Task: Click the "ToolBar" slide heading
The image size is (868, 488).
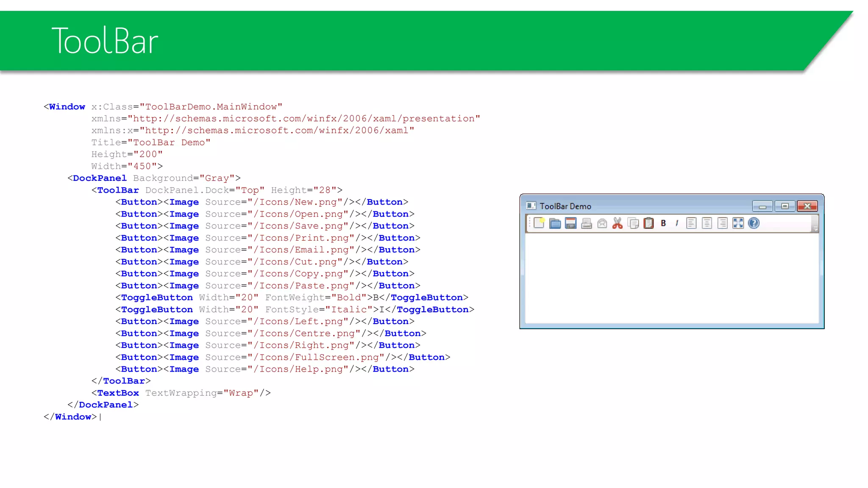Action: 105,41
